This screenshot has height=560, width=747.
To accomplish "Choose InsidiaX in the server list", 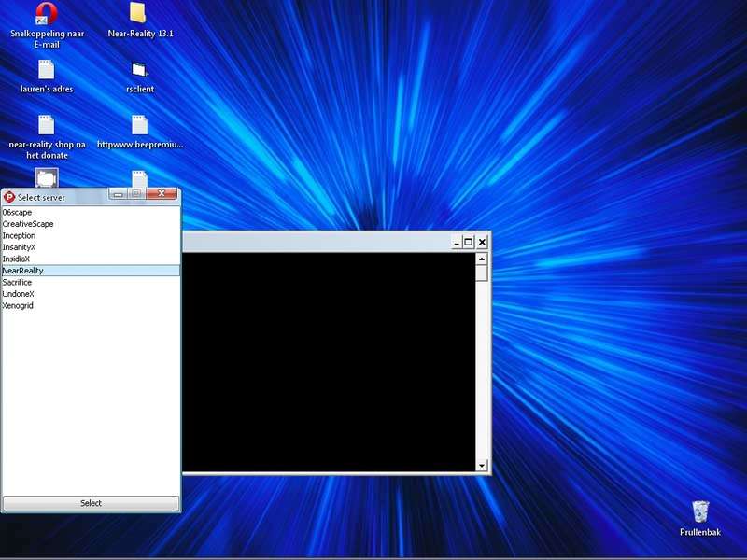I will [91, 259].
